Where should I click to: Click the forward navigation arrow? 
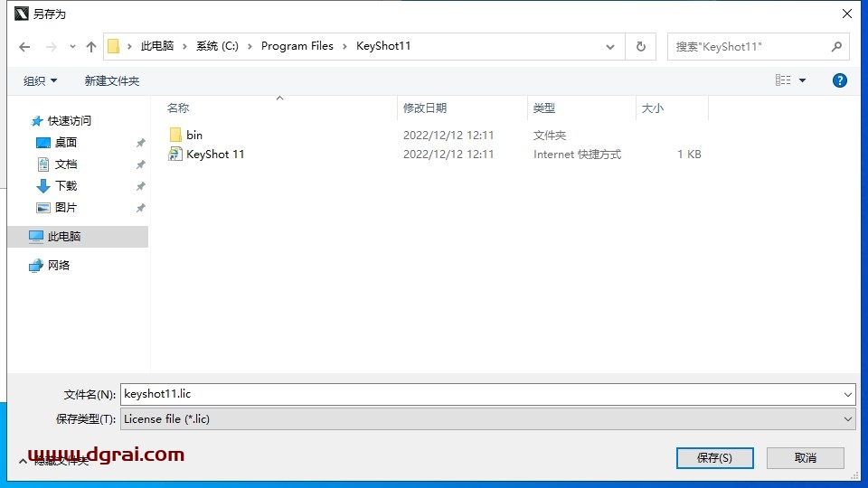point(51,47)
